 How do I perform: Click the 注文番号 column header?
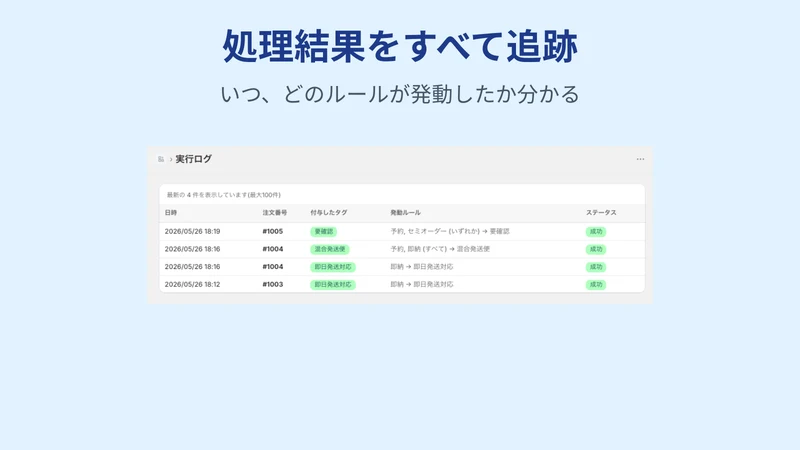tap(274, 213)
